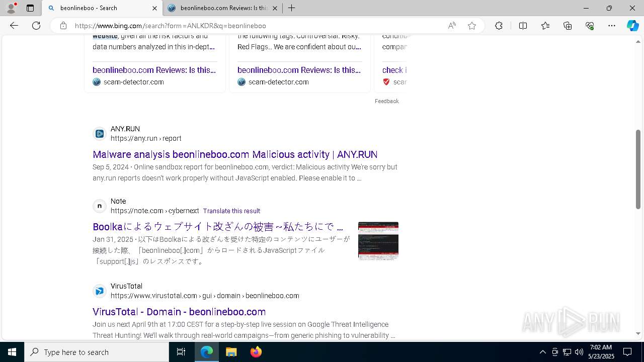Open the partially visible 'check i' card link
The width and height of the screenshot is (644, 362).
point(394,70)
